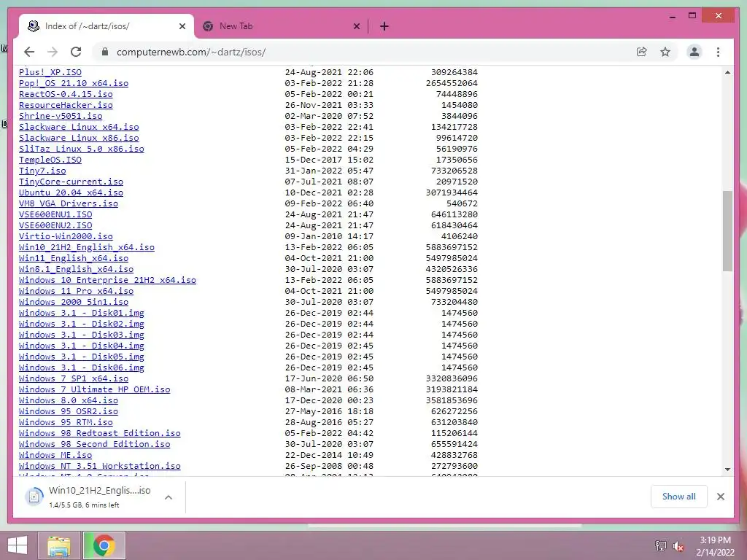Click the vertical scrollbar thumb

pos(727,231)
